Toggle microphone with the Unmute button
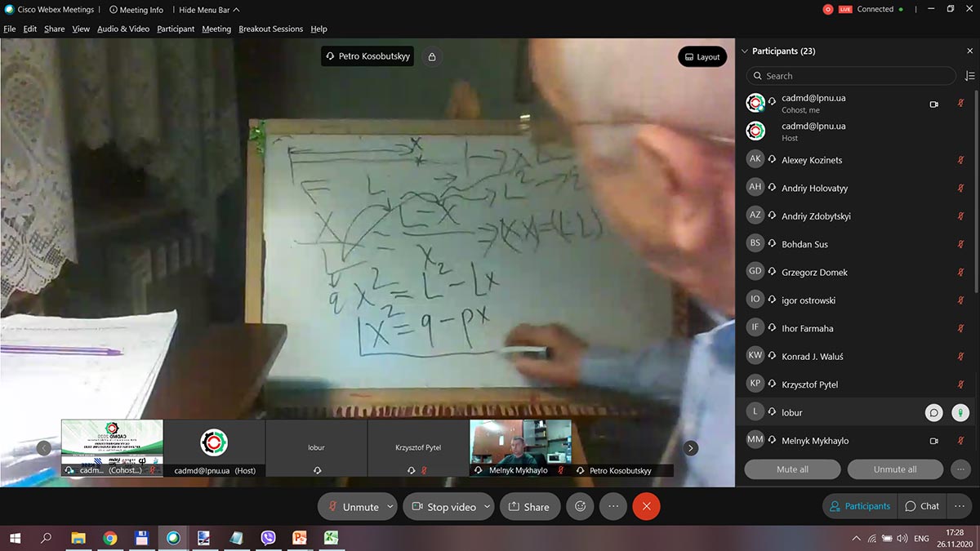Screen dimensions: 980x551 pyautogui.click(x=353, y=506)
